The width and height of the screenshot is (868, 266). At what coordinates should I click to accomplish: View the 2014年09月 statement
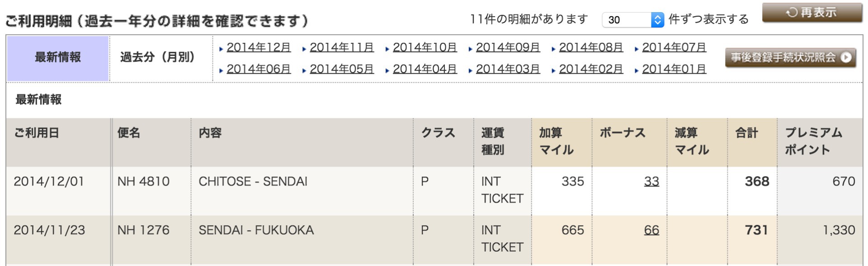508,47
